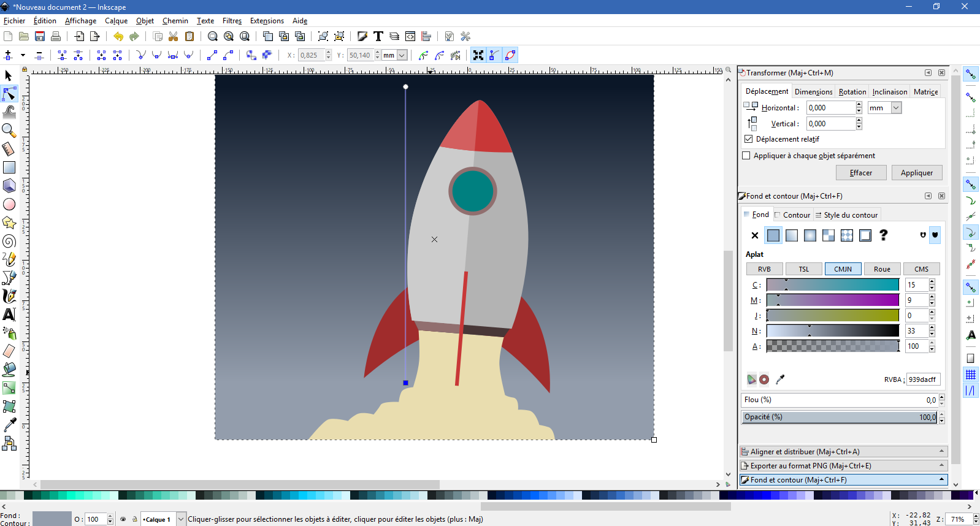
Task: Select the Text tool in toolbox
Action: point(9,314)
